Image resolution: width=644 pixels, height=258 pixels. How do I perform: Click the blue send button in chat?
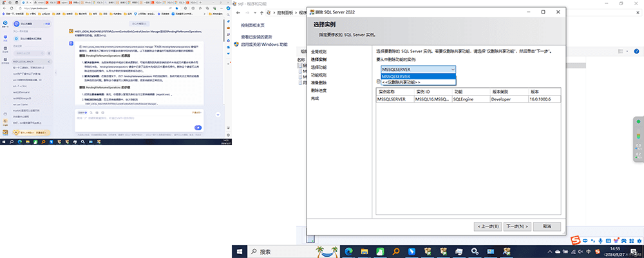(x=198, y=128)
